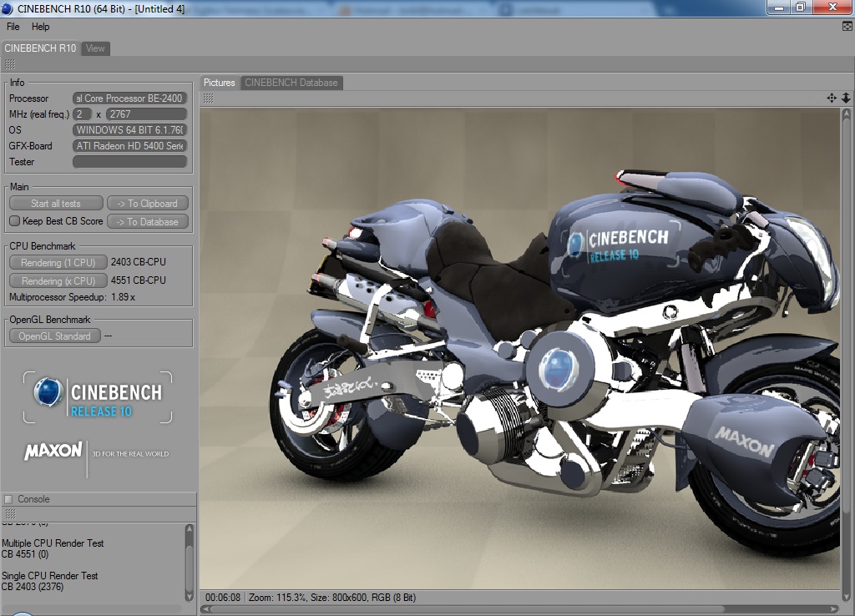Click console line 'Single CPU Render Test'
855x616 pixels.
(49, 576)
